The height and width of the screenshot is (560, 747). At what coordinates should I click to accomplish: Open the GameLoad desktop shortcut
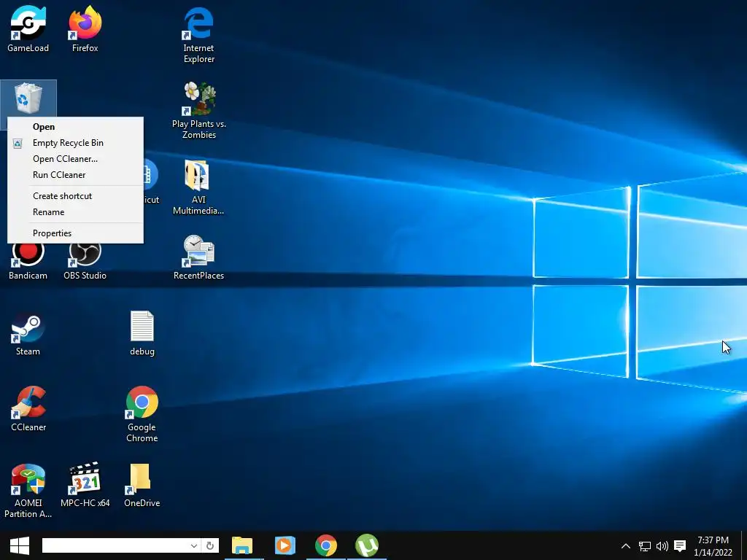click(28, 28)
